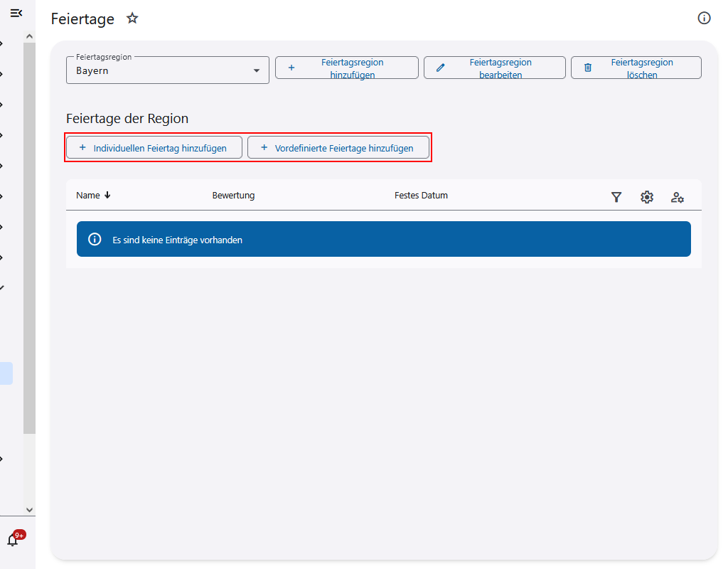Image resolution: width=728 pixels, height=569 pixels.
Task: Click the user settings icon in table header
Action: (678, 197)
